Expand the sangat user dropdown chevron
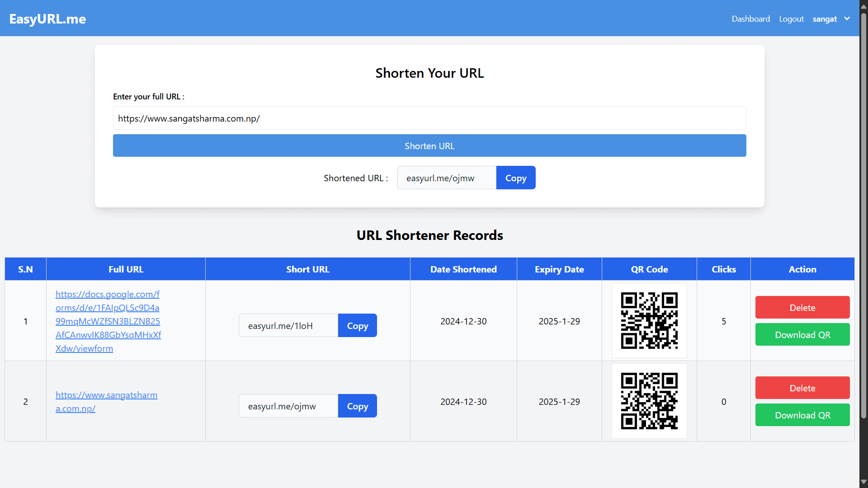The width and height of the screenshot is (868, 488). click(x=847, y=19)
